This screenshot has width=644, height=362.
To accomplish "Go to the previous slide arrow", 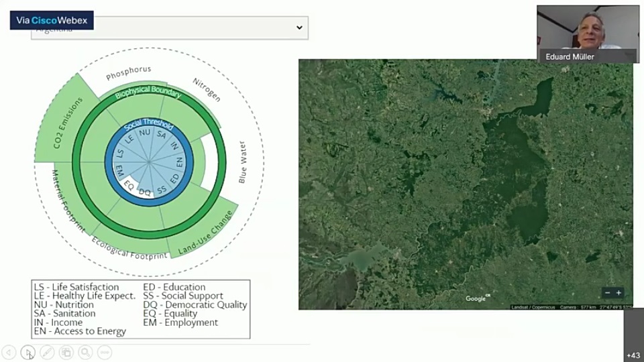I will [9, 352].
